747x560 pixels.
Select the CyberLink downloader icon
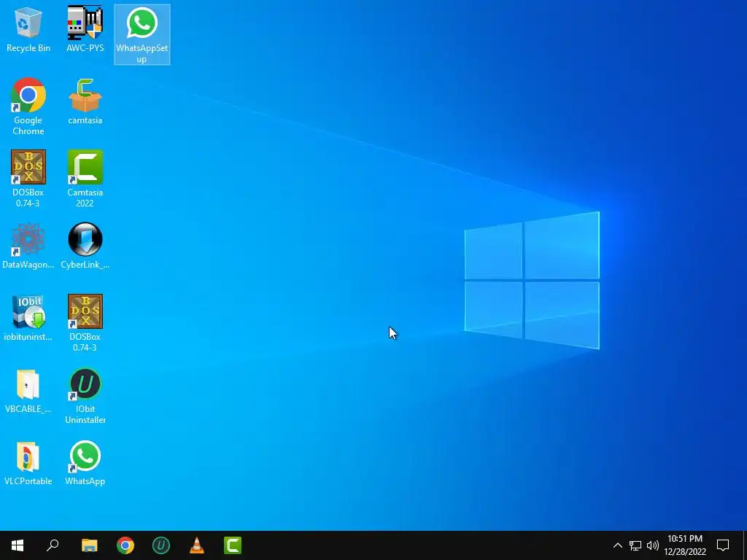tap(85, 246)
